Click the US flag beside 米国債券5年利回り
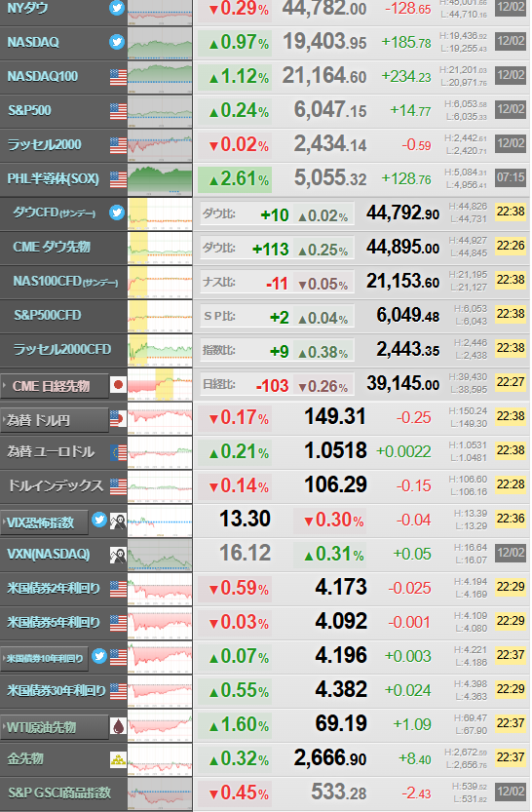 (118, 623)
